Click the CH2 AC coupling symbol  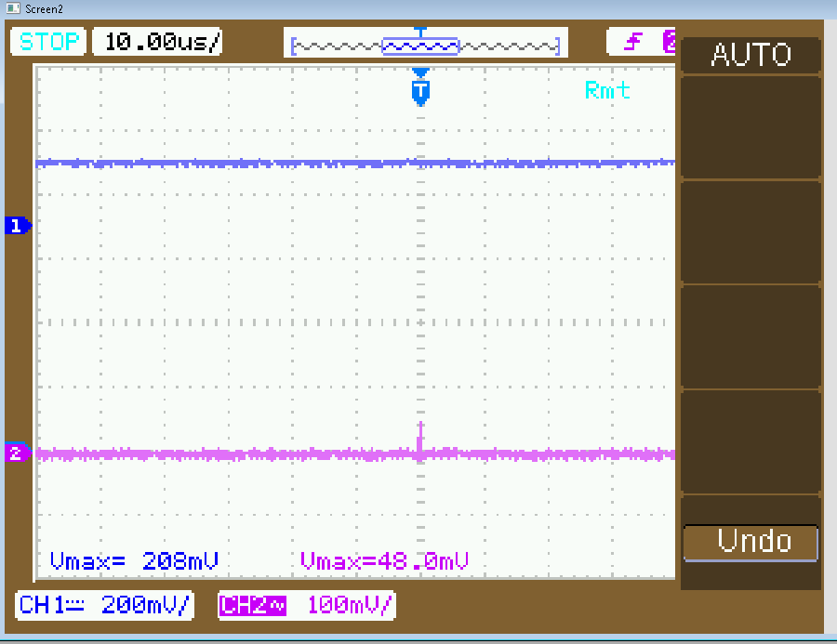point(274,605)
